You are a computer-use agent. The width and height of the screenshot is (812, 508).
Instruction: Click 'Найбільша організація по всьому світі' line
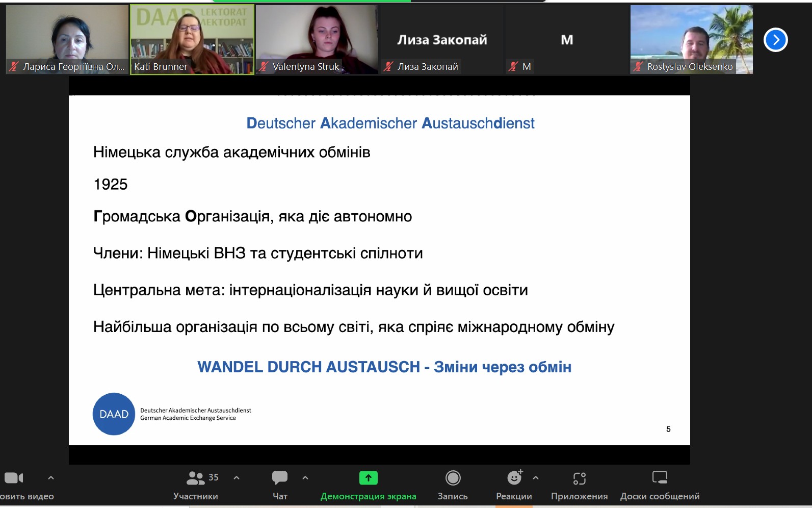[x=354, y=326]
